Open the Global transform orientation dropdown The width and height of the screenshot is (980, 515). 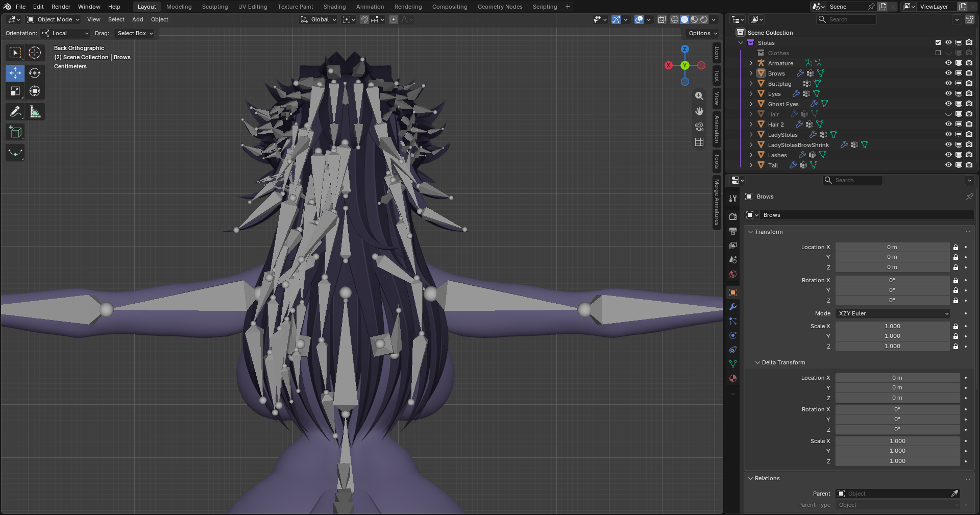pos(318,19)
